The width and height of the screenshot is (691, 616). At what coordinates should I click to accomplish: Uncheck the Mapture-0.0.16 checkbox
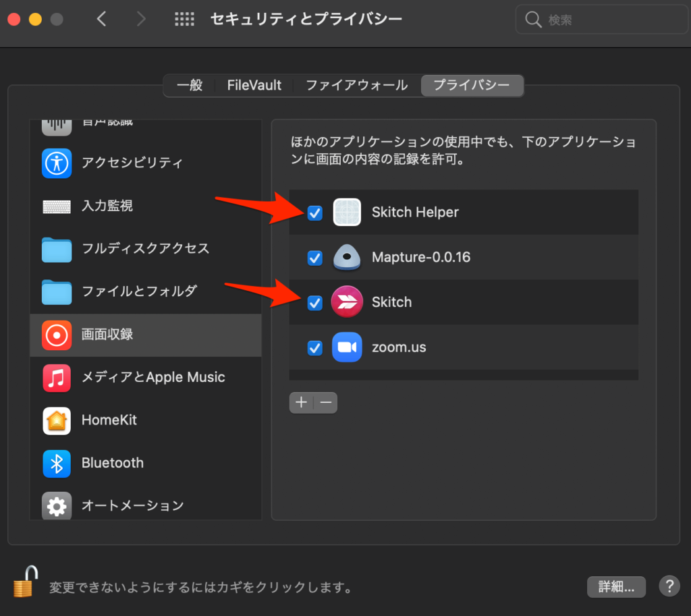314,258
